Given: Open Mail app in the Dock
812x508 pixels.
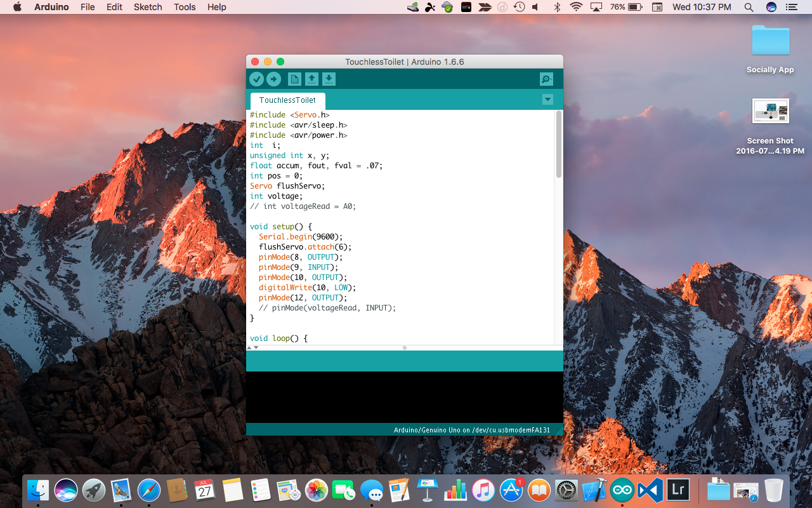Looking at the screenshot, I should click(121, 490).
